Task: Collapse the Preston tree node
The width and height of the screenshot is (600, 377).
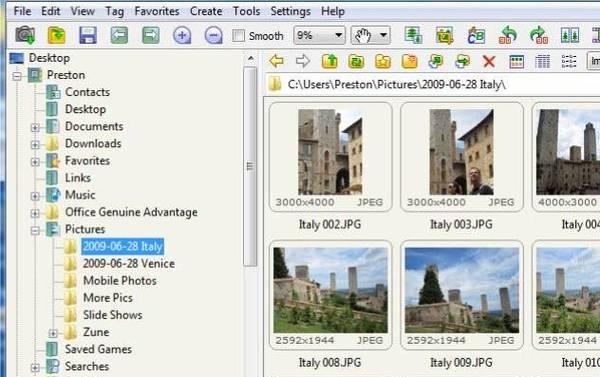Action: click(x=17, y=76)
